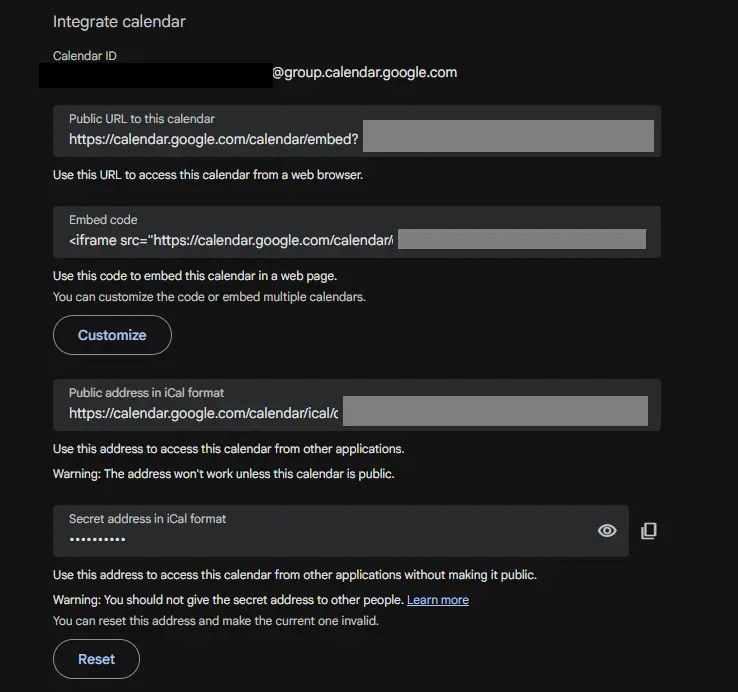Reveal the secret iCal address with eye icon
The width and height of the screenshot is (738, 692).
(607, 531)
